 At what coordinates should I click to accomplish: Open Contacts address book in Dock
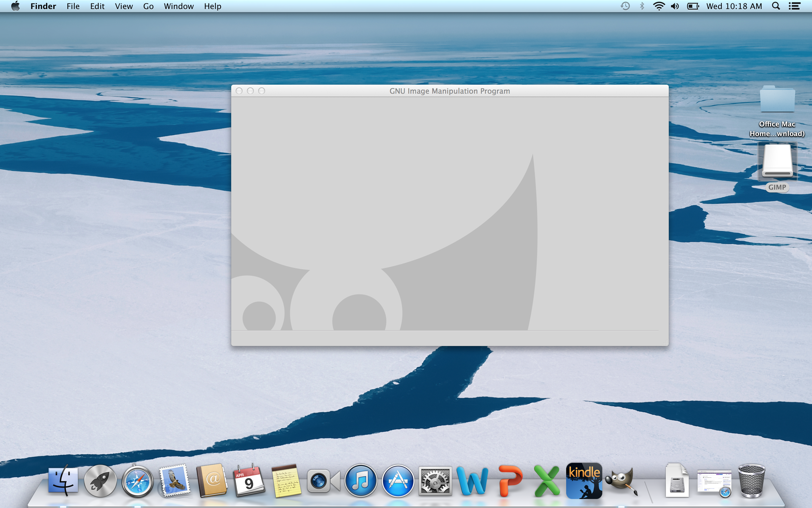pyautogui.click(x=212, y=481)
